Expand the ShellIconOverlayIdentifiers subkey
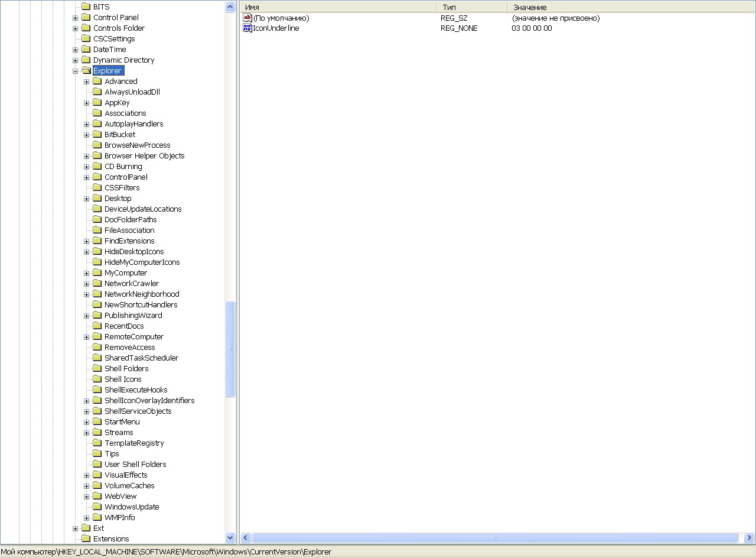The width and height of the screenshot is (756, 558). coord(86,401)
